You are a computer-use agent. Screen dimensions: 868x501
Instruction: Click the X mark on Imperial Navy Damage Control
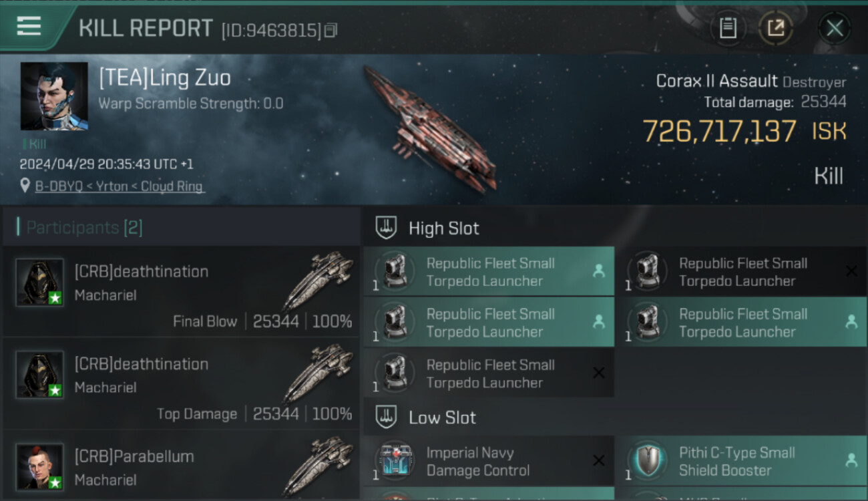click(599, 460)
